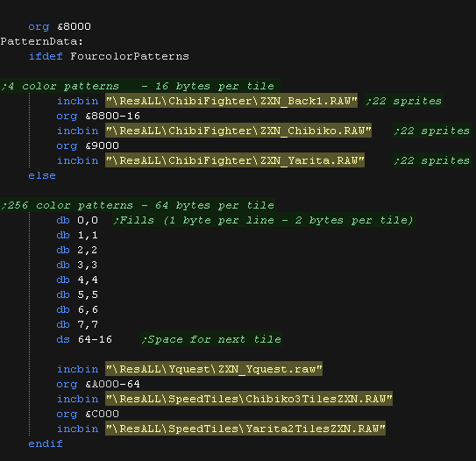Click the Yarita2TilesZXN.RAW path string
The image size is (476, 461).
pos(245,429)
